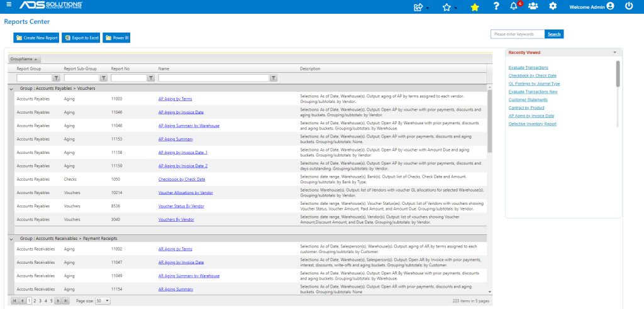Click the Report Group filter text box
644x309 pixels.
(35, 78)
